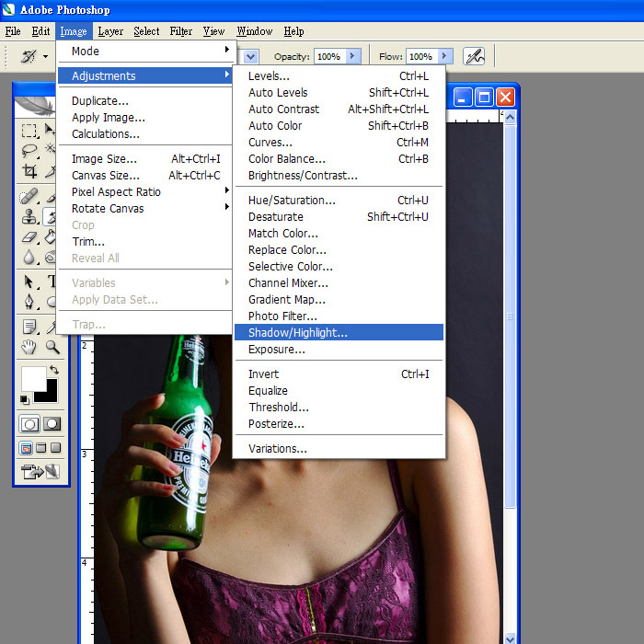
Task: Select the Rectangular Marquee tool
Action: coord(29,131)
